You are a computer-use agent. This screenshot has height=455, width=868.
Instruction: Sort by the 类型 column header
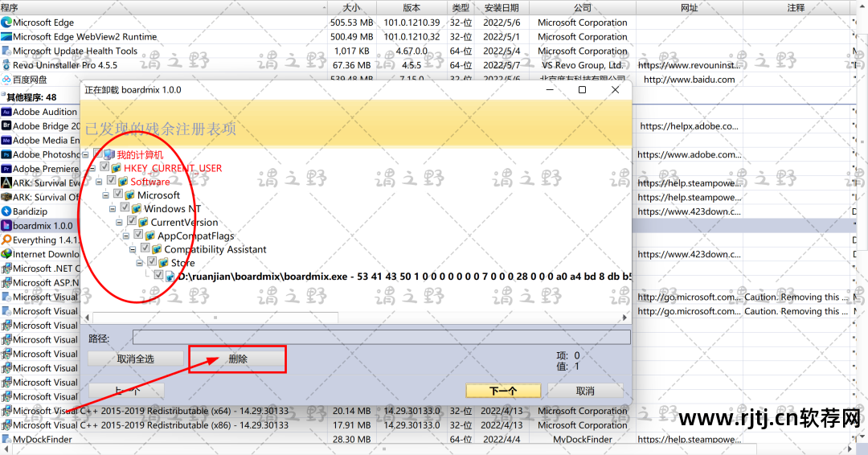461,8
